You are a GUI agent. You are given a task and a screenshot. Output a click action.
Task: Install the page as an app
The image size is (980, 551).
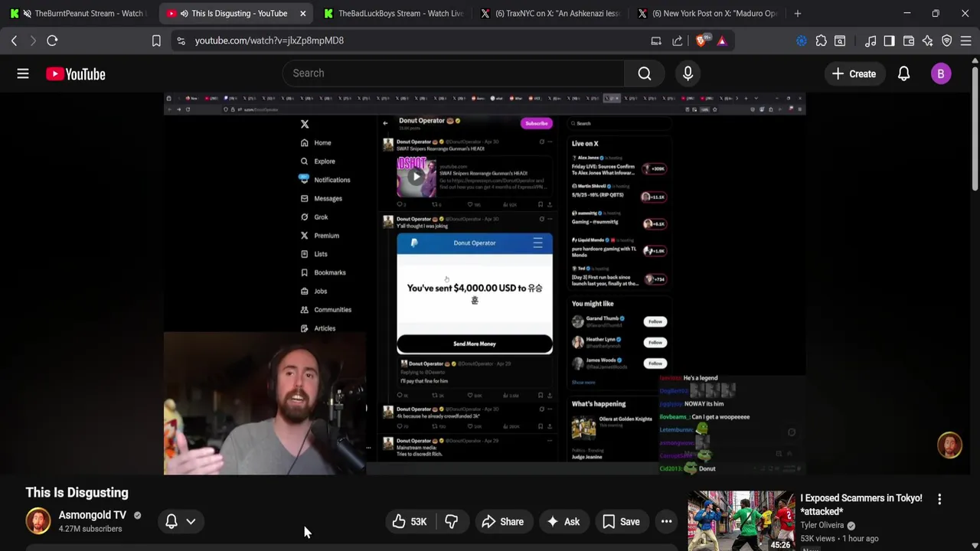click(x=656, y=41)
